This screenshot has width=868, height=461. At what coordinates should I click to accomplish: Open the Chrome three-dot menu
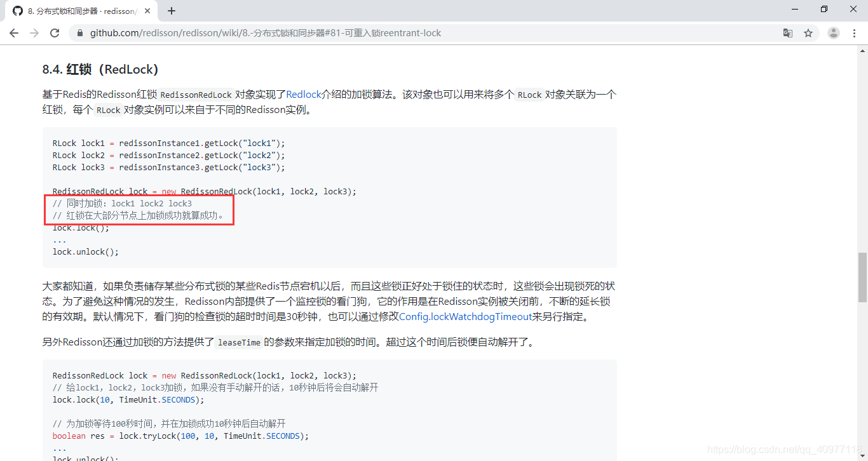click(x=854, y=33)
